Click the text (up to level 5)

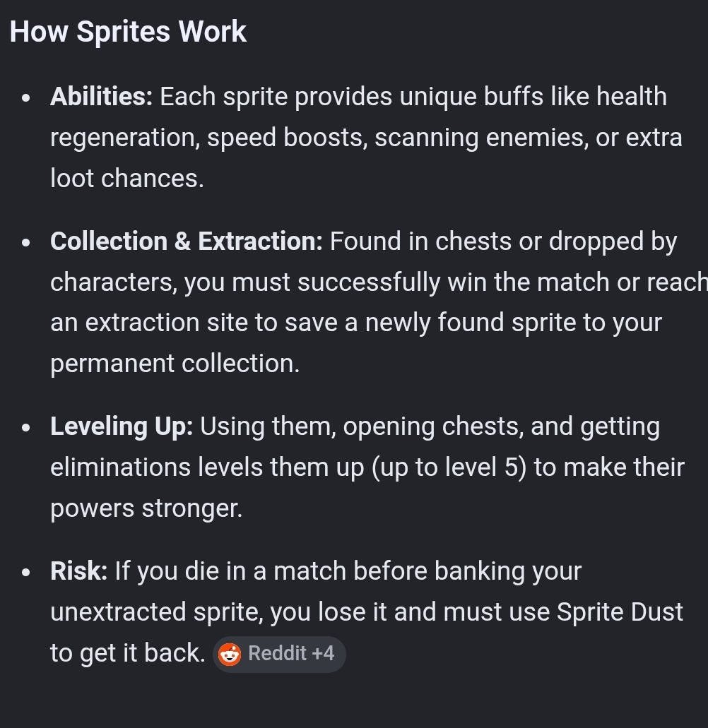[x=449, y=467]
